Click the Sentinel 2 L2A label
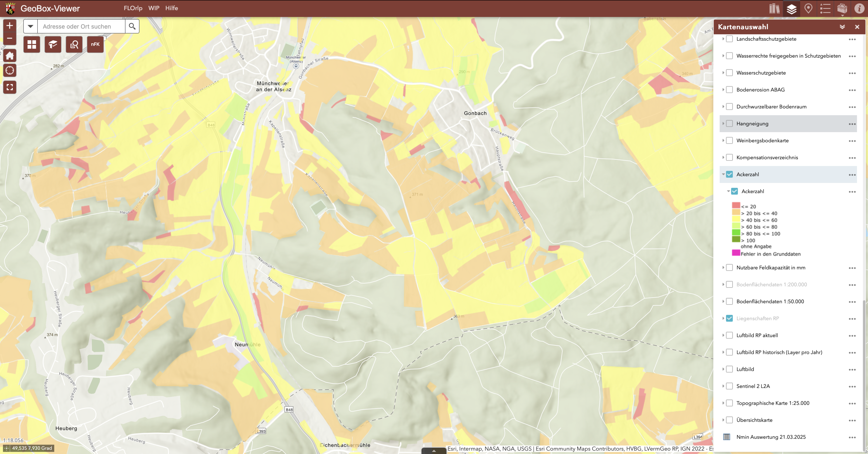This screenshot has width=868, height=454. (x=753, y=386)
